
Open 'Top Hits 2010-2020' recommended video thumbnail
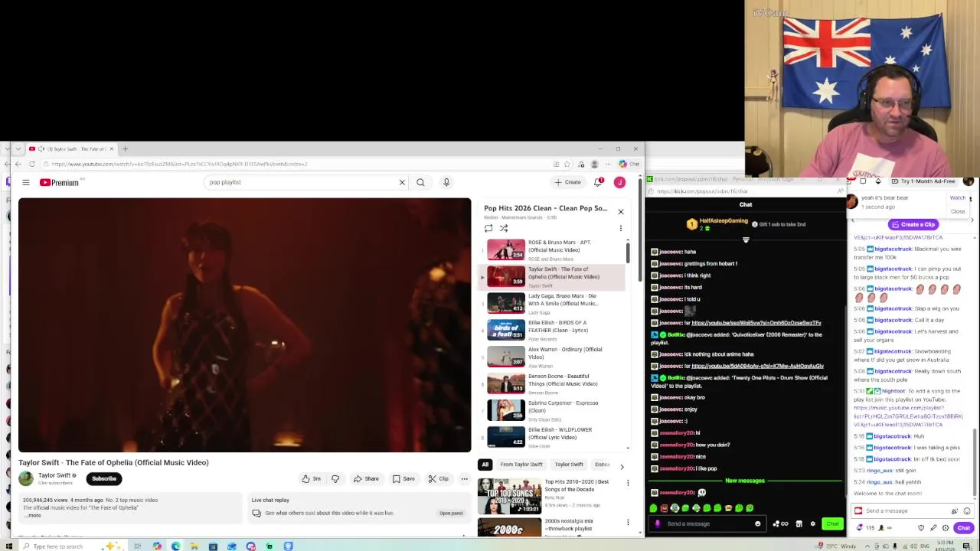pyautogui.click(x=509, y=496)
